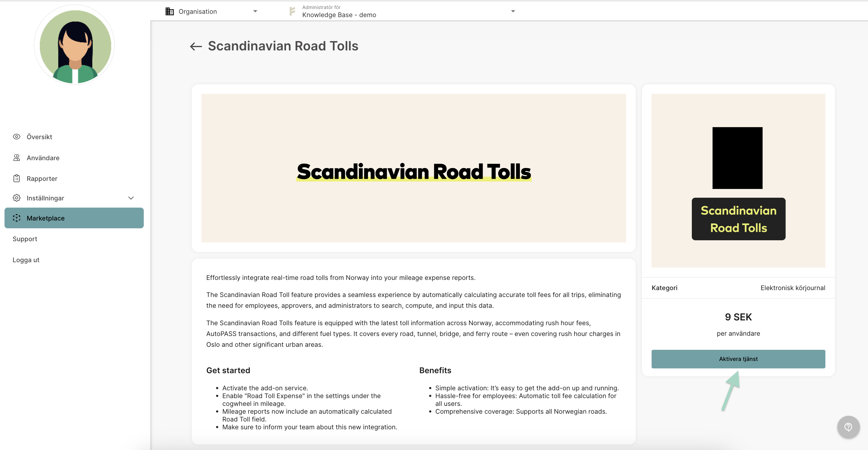The height and width of the screenshot is (450, 868).
Task: Click the Användare people icon
Action: point(17,157)
